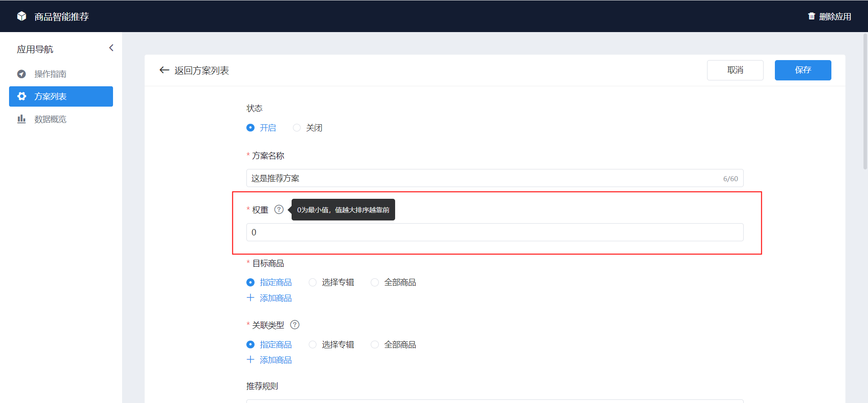Open 操作指南 in the sidebar

pyautogui.click(x=61, y=74)
